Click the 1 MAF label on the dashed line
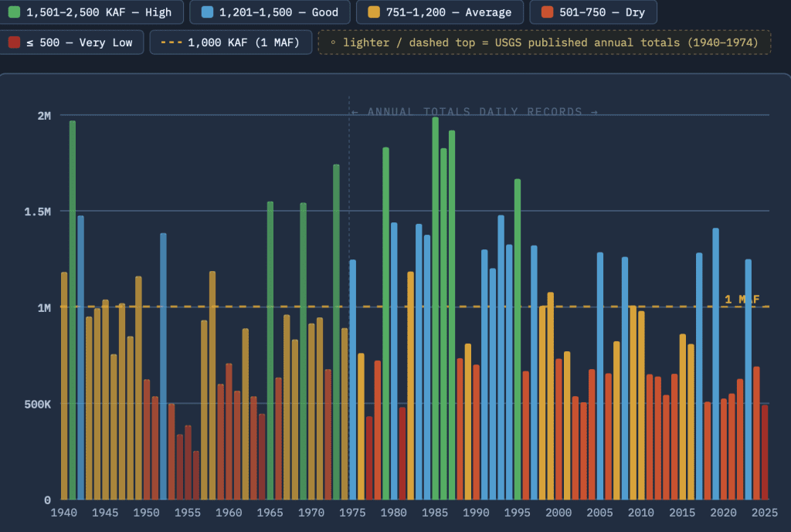 coord(742,300)
